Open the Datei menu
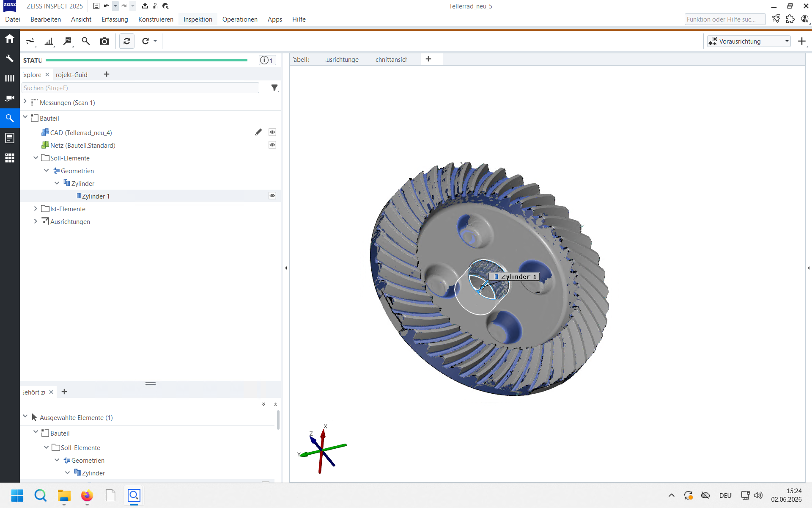 (x=13, y=19)
